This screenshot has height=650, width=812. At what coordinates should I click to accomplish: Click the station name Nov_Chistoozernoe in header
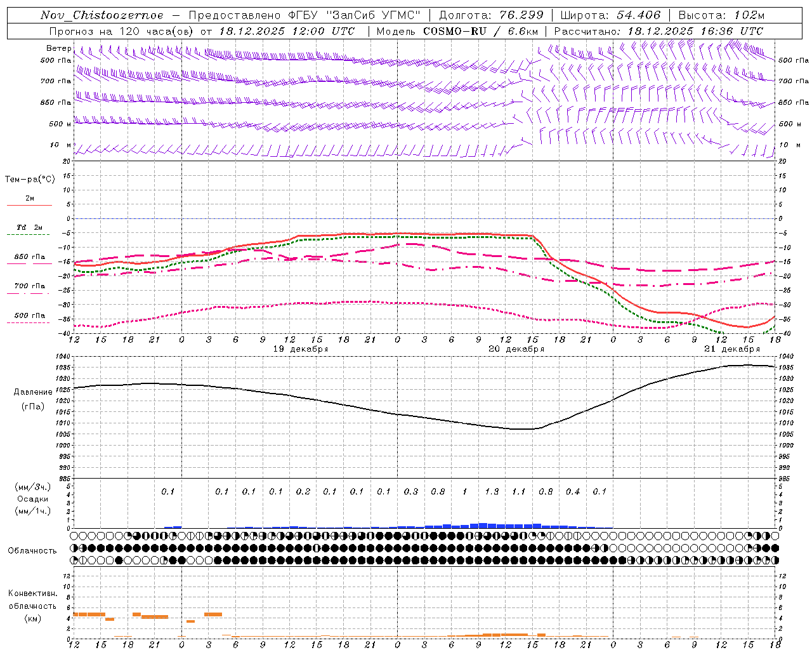click(102, 15)
